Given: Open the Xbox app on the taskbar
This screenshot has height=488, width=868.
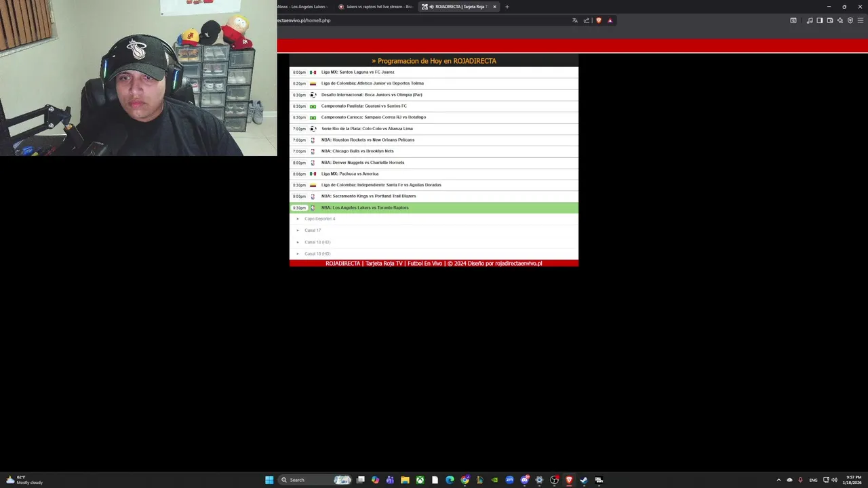Looking at the screenshot, I should coord(420,480).
